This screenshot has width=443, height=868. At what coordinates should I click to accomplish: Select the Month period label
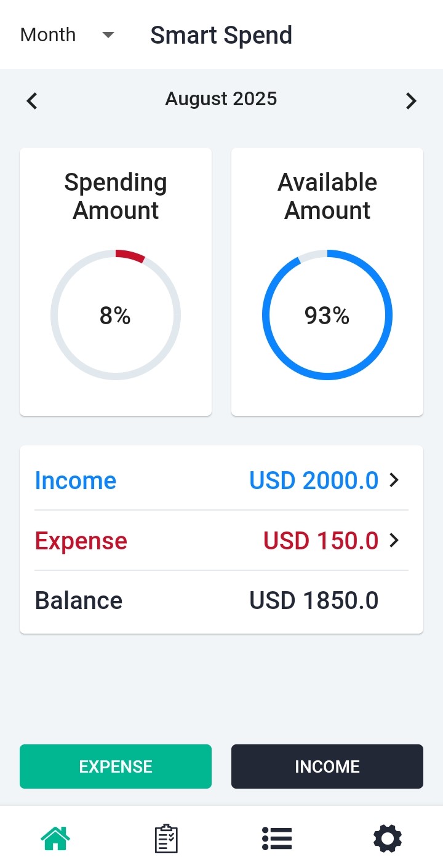coord(48,35)
